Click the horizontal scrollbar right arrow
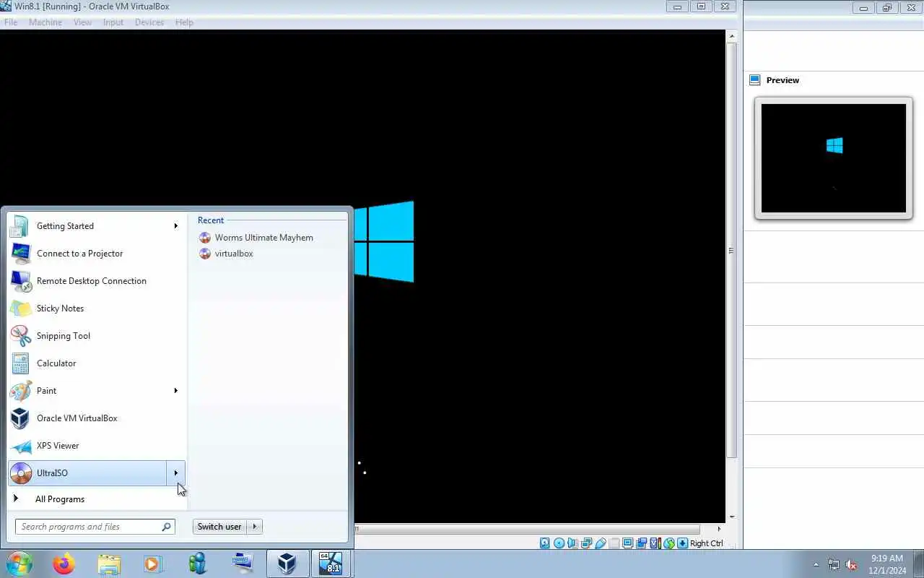The width and height of the screenshot is (924, 578). coord(718,529)
